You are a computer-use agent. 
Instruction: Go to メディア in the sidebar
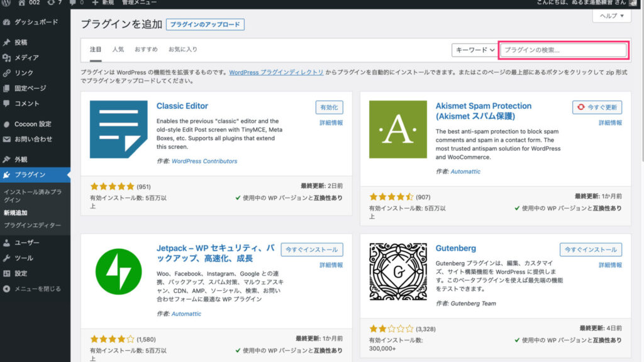(26, 58)
